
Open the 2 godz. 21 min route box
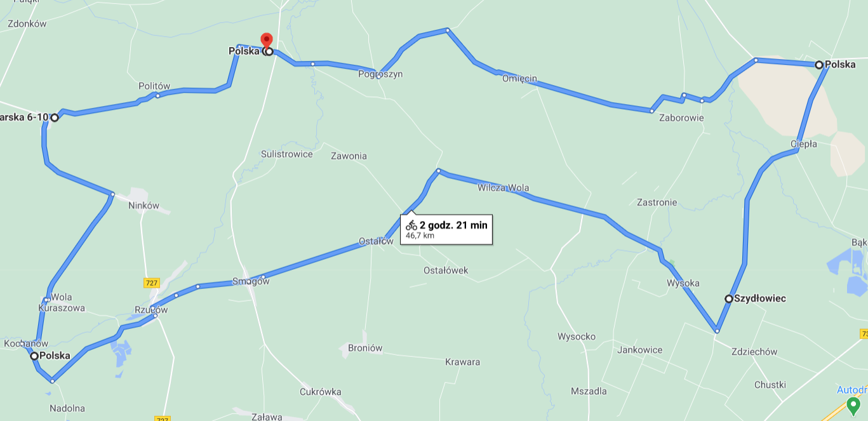pyautogui.click(x=446, y=229)
